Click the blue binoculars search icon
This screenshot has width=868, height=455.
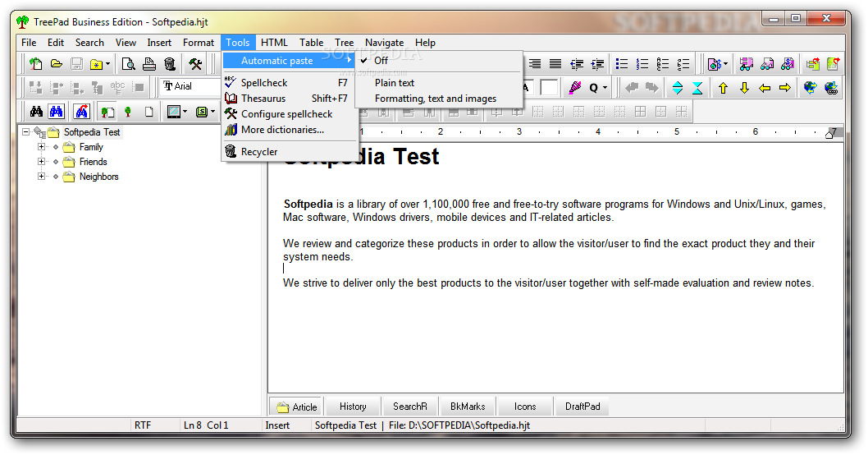[x=57, y=112]
